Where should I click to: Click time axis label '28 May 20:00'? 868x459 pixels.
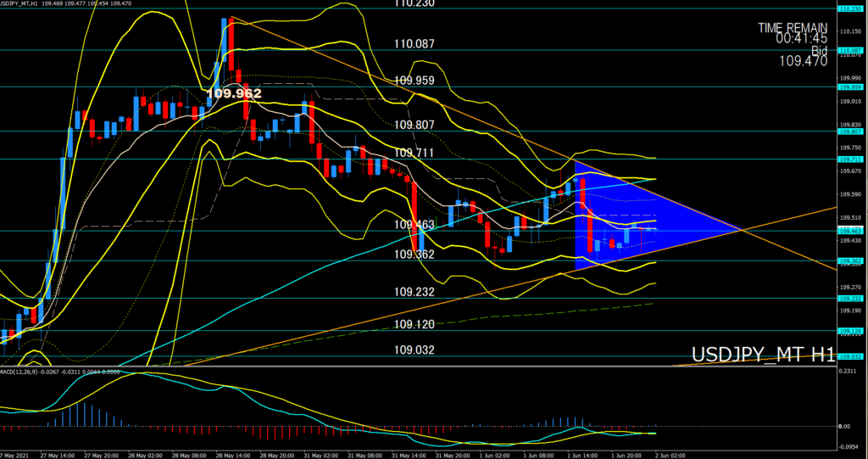click(x=275, y=455)
